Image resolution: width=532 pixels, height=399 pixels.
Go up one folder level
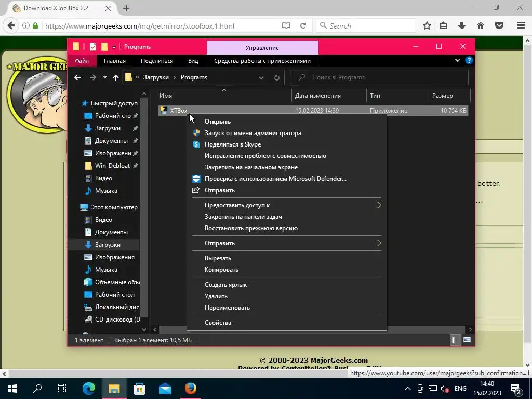click(116, 78)
